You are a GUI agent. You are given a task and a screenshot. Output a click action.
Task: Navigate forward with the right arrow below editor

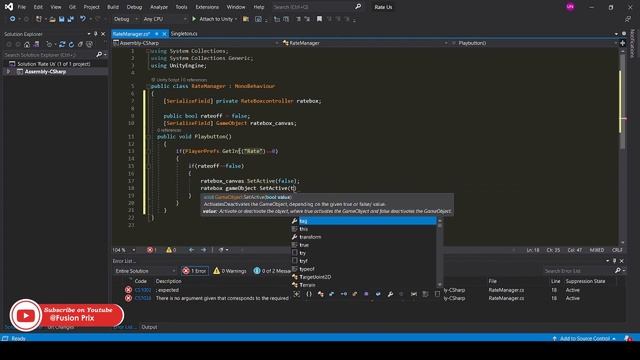point(204,250)
